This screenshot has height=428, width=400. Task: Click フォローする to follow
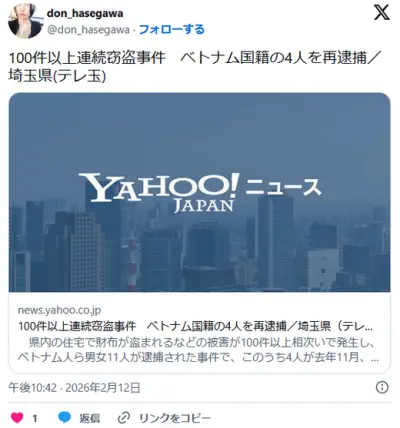click(171, 30)
